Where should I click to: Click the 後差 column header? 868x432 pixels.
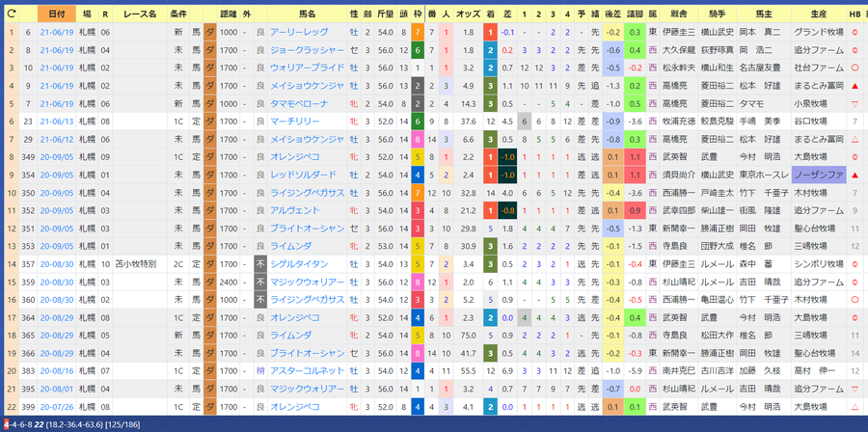click(612, 13)
